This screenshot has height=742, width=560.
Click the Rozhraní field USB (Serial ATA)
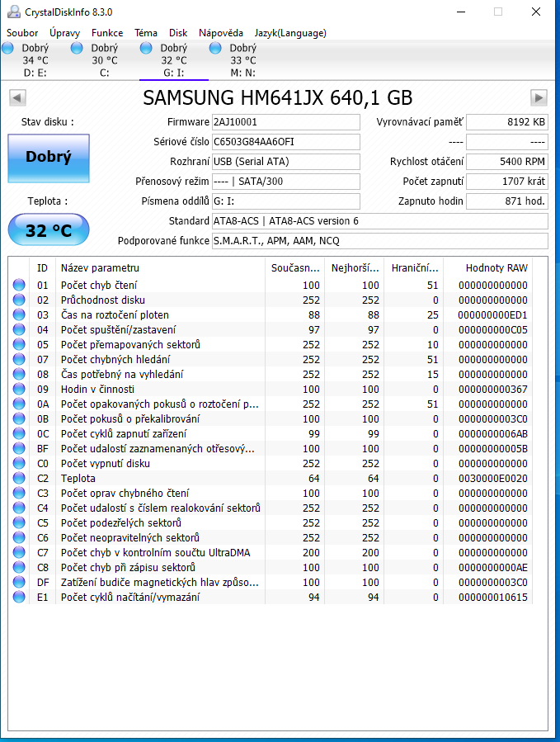tap(285, 162)
